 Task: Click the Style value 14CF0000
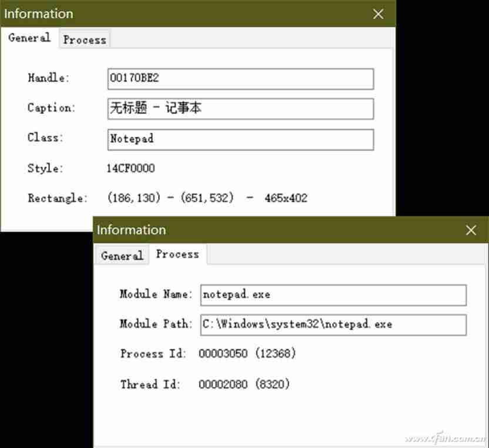[x=130, y=169]
